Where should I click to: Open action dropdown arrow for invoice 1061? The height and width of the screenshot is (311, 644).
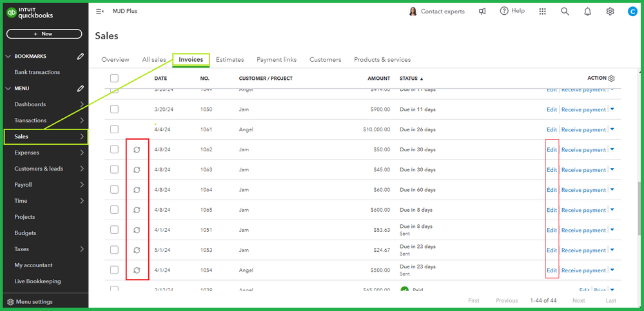click(x=612, y=129)
